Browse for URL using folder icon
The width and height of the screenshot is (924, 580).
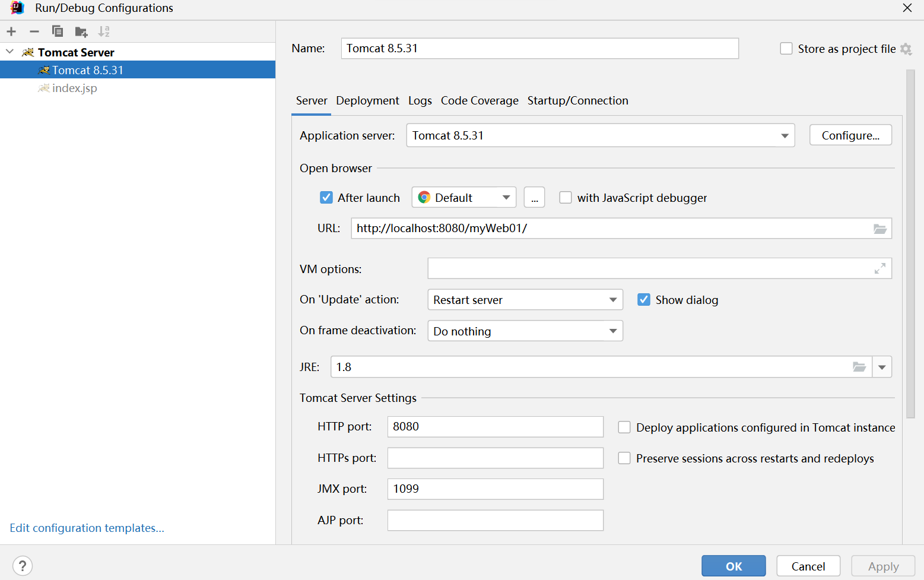880,229
